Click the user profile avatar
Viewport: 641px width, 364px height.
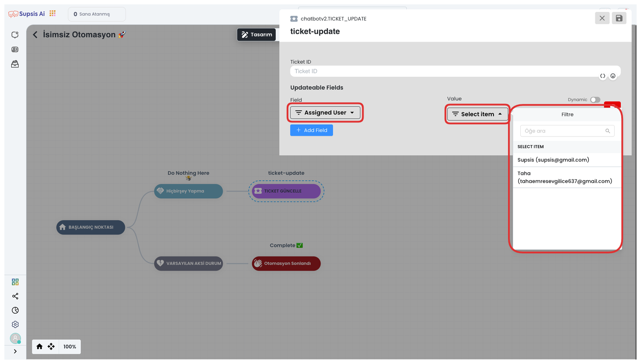[15, 339]
